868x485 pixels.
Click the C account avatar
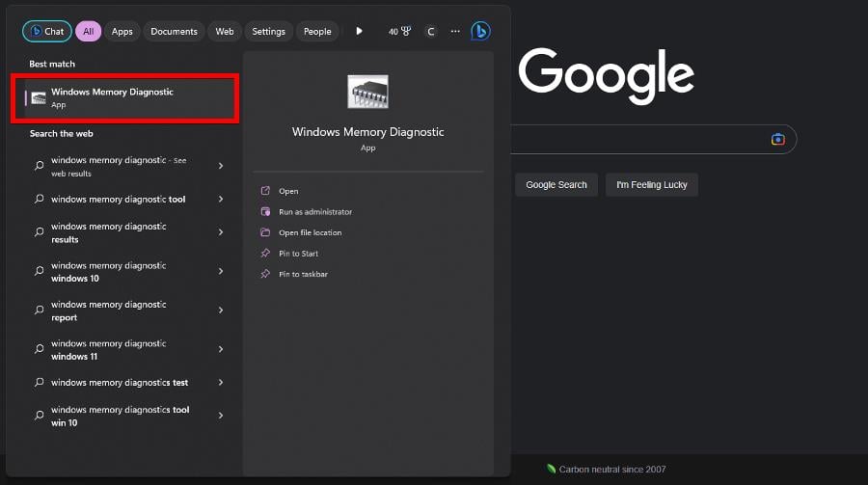click(431, 32)
